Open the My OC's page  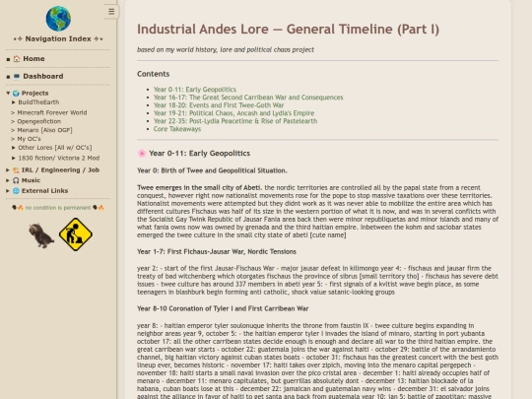tap(29, 139)
